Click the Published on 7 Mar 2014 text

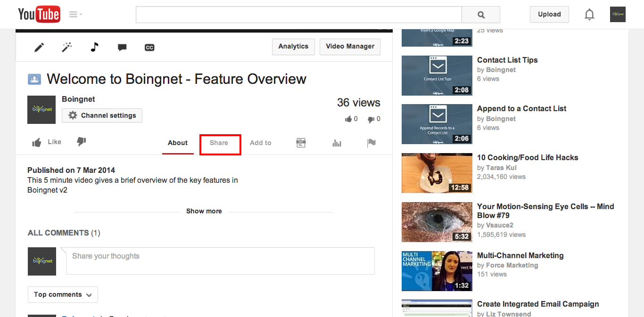click(x=71, y=170)
